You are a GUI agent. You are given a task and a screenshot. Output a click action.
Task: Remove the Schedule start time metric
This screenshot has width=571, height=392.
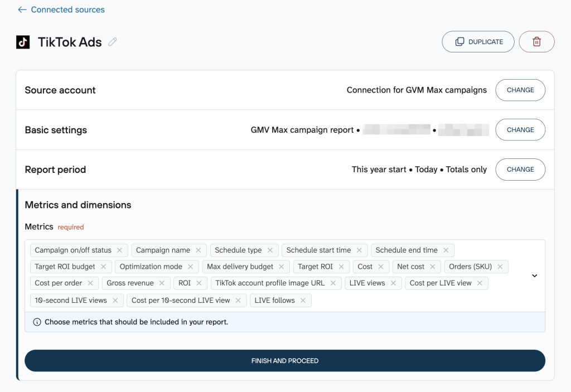(x=359, y=250)
